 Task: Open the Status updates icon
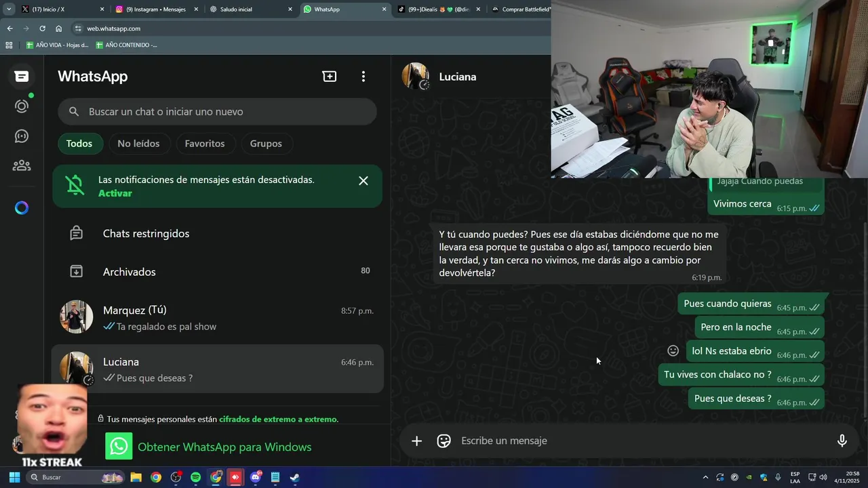(22, 106)
